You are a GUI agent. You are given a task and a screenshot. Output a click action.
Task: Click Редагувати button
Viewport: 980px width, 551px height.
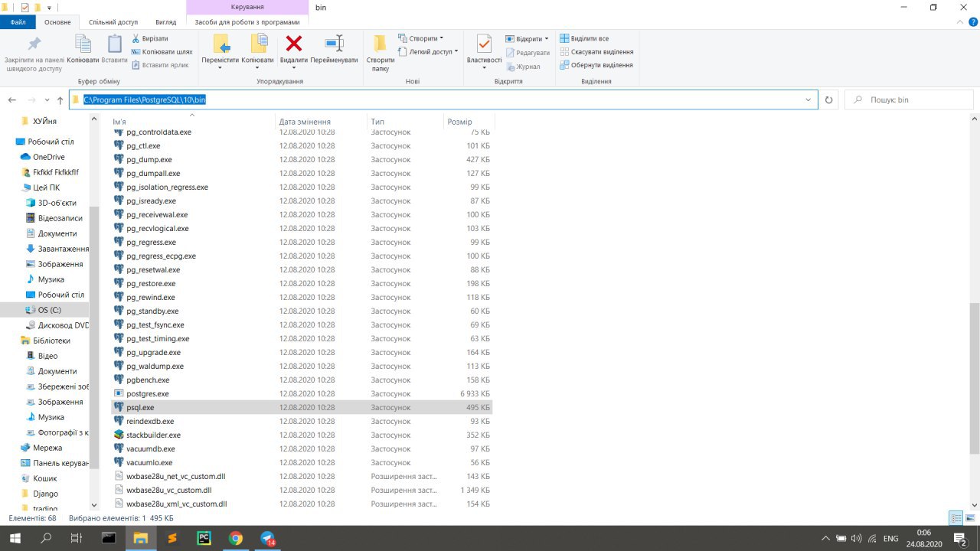click(528, 53)
